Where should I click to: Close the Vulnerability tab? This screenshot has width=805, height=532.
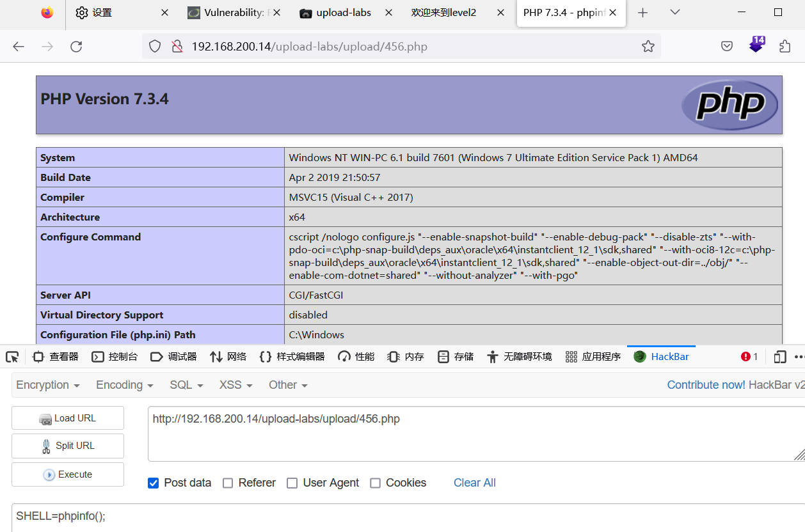(276, 13)
